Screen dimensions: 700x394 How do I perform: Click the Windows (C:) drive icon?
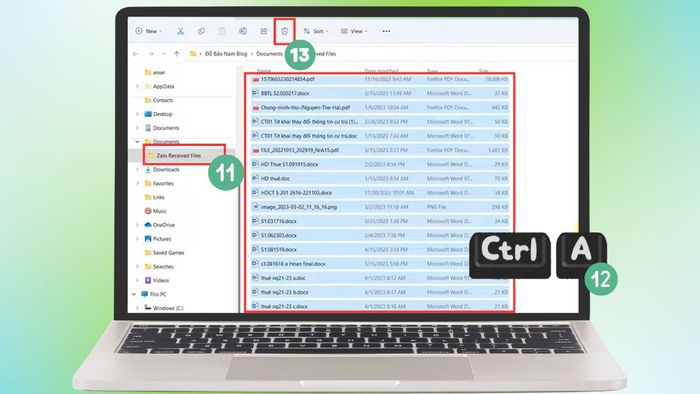[x=148, y=308]
